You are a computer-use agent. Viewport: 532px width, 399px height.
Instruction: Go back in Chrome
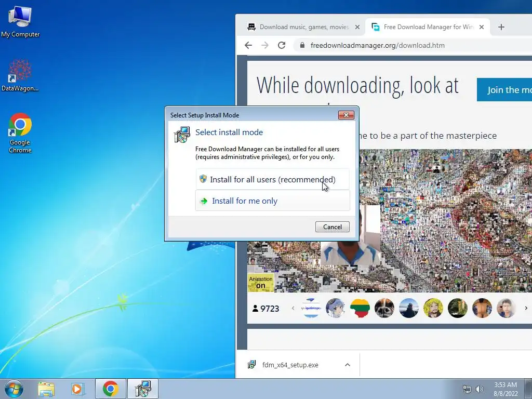[x=248, y=45]
